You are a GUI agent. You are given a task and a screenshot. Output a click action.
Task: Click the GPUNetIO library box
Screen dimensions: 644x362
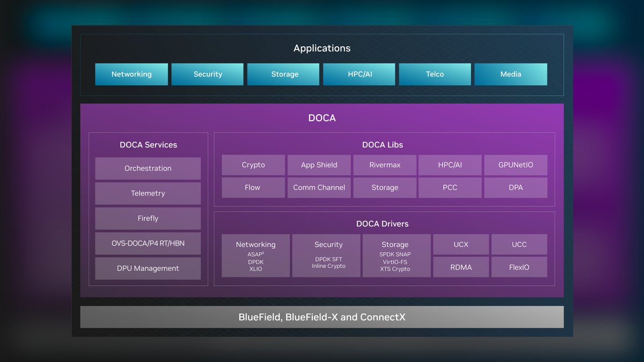coord(516,165)
